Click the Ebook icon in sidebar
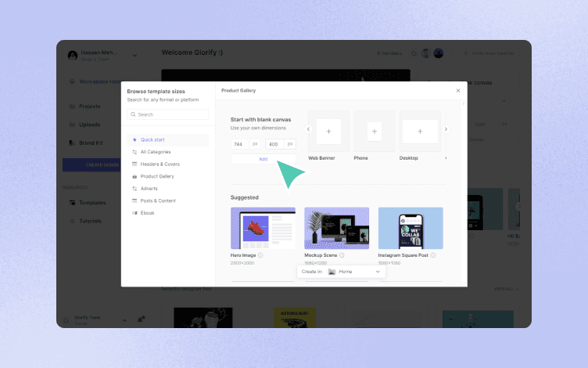This screenshot has width=588, height=368. pyautogui.click(x=134, y=213)
